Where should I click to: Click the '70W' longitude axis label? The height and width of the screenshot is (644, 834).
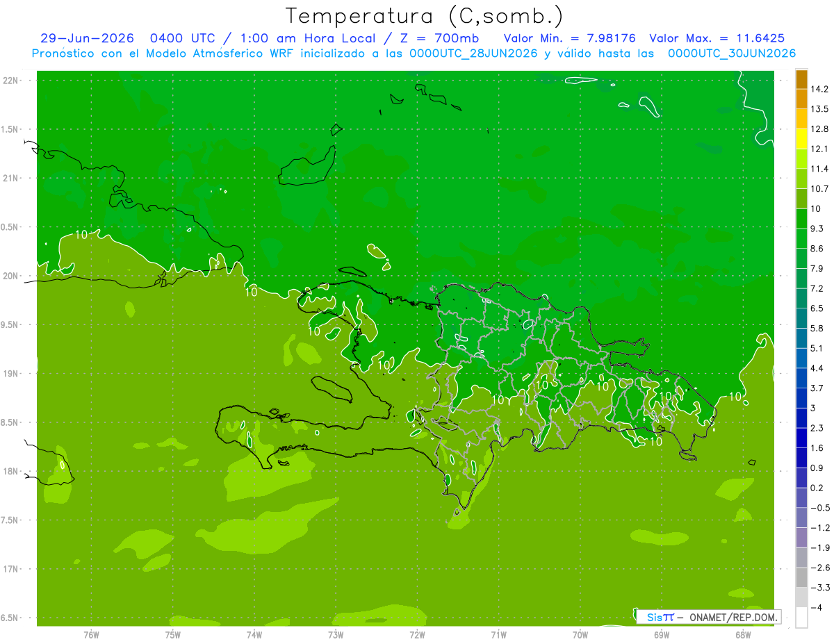[580, 634]
